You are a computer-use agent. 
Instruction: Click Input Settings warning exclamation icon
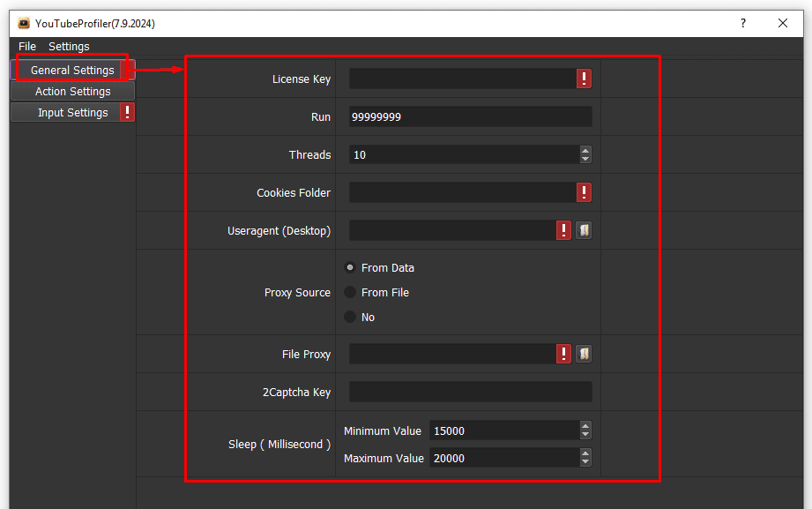(x=127, y=112)
